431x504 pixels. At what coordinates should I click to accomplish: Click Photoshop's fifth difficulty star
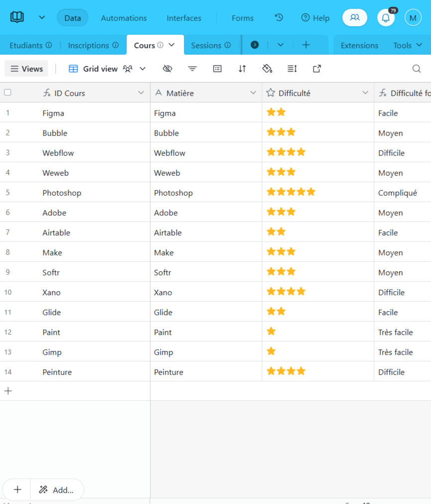pos(311,192)
